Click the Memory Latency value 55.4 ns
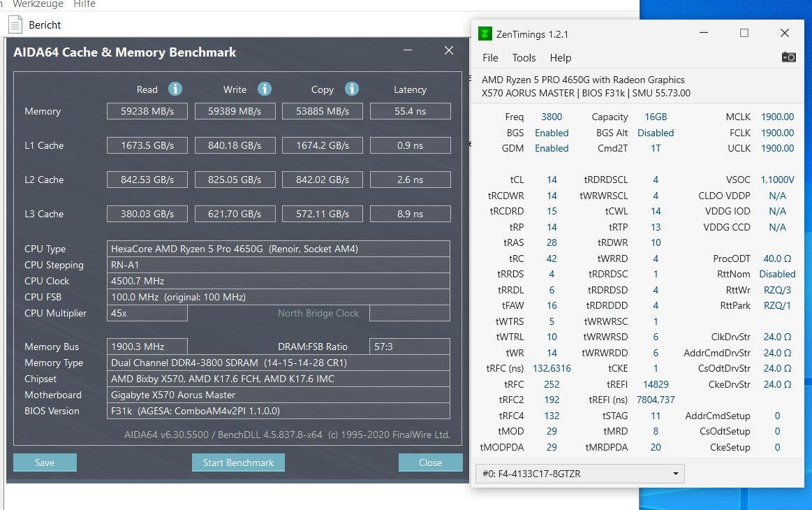This screenshot has width=812, height=510. coord(410,111)
